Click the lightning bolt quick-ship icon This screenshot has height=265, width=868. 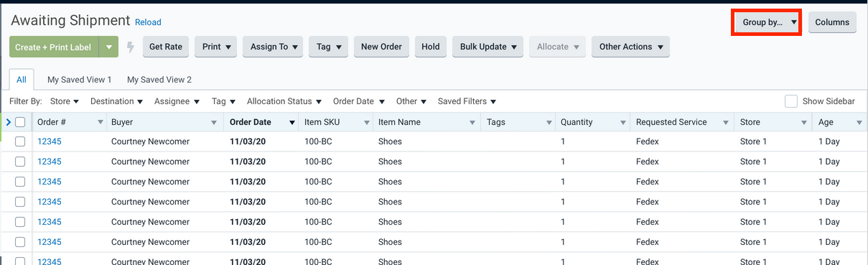pyautogui.click(x=131, y=47)
